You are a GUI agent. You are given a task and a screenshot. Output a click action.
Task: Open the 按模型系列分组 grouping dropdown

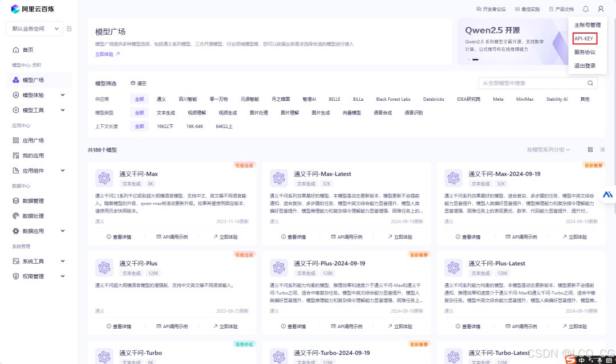point(549,149)
